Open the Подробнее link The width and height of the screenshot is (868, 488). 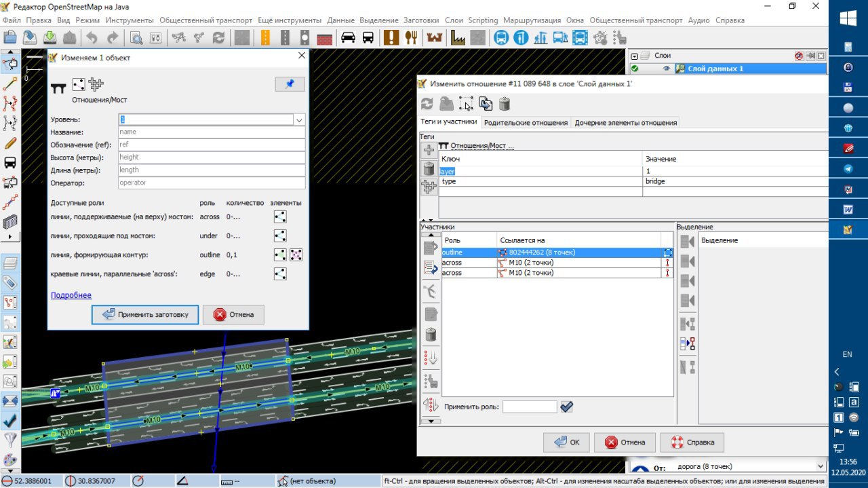point(71,295)
